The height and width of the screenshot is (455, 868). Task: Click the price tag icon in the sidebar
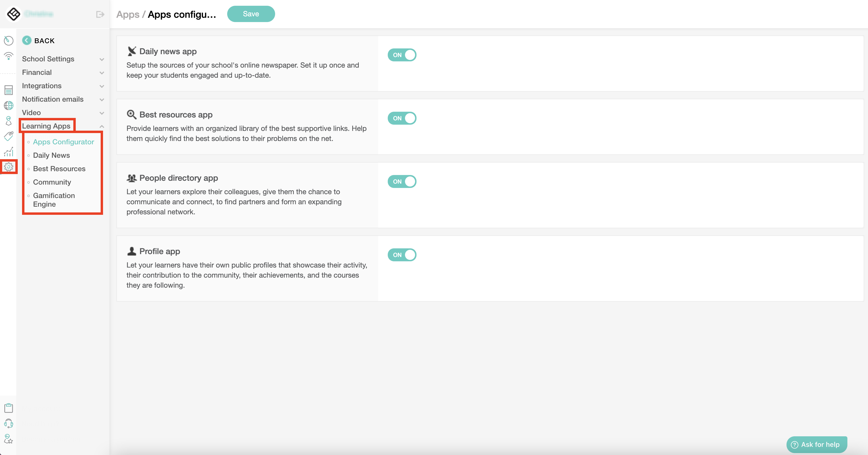click(8, 136)
